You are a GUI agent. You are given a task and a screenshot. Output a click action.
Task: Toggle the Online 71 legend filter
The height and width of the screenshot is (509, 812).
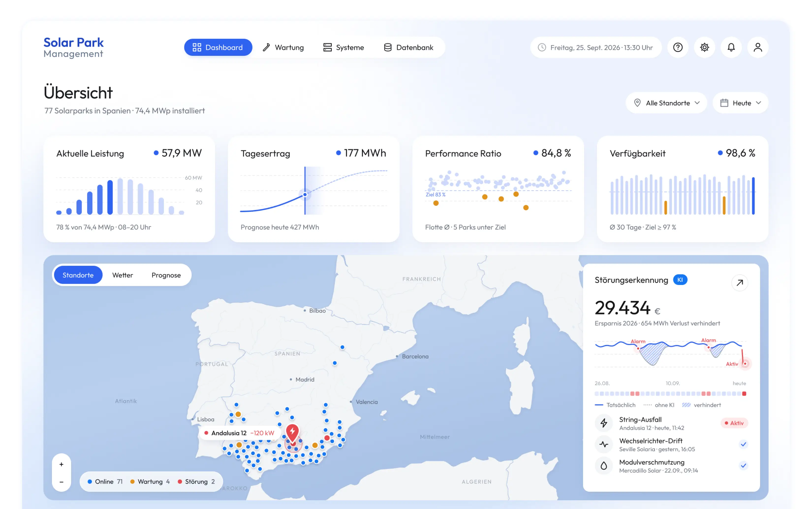click(105, 482)
